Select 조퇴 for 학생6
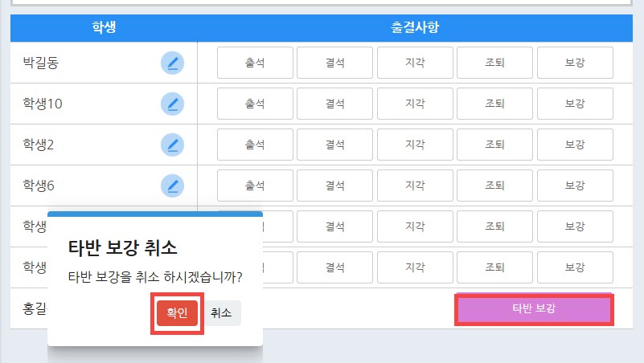 [x=494, y=186]
